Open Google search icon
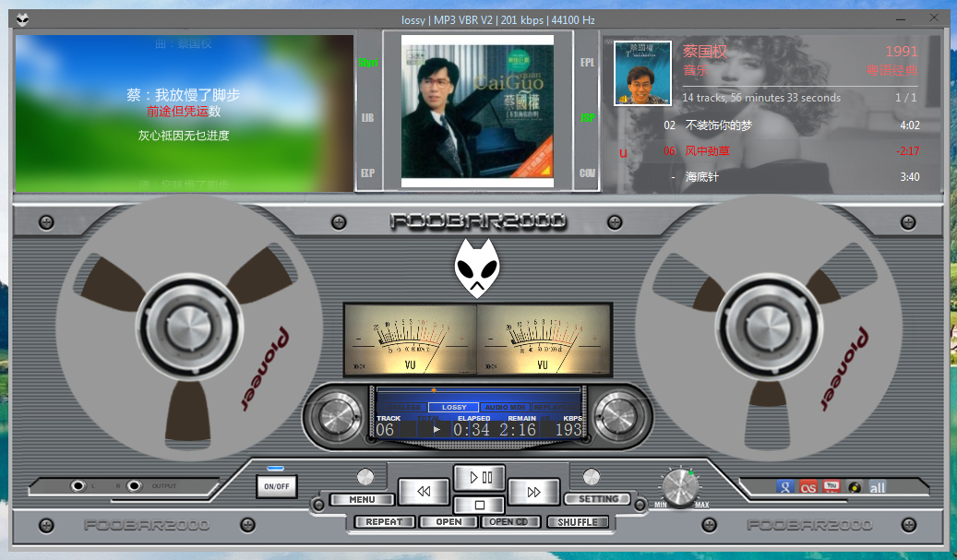The width and height of the screenshot is (957, 560). [784, 487]
